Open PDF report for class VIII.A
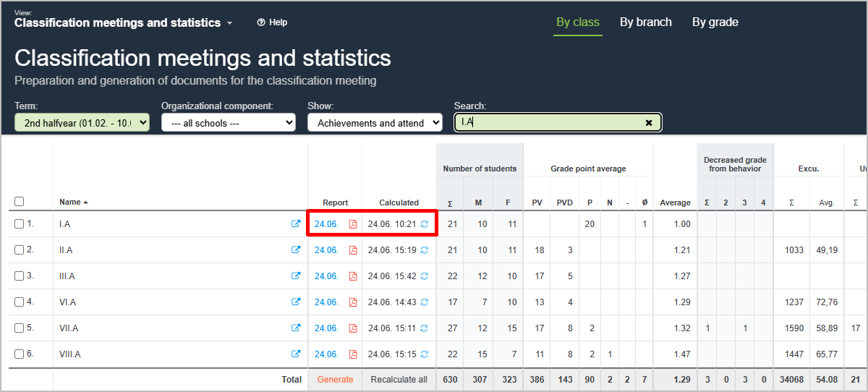The height and width of the screenshot is (392, 868). [353, 354]
